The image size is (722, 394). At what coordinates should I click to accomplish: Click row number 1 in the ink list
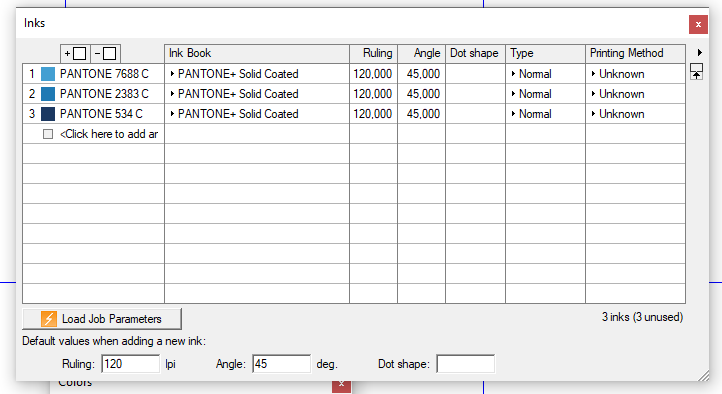[x=32, y=74]
